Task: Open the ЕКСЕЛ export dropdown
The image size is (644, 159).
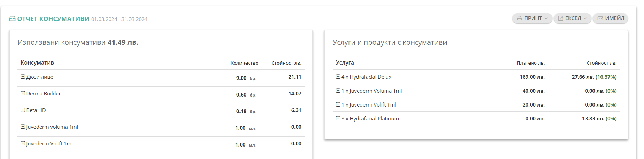Action: pyautogui.click(x=572, y=18)
